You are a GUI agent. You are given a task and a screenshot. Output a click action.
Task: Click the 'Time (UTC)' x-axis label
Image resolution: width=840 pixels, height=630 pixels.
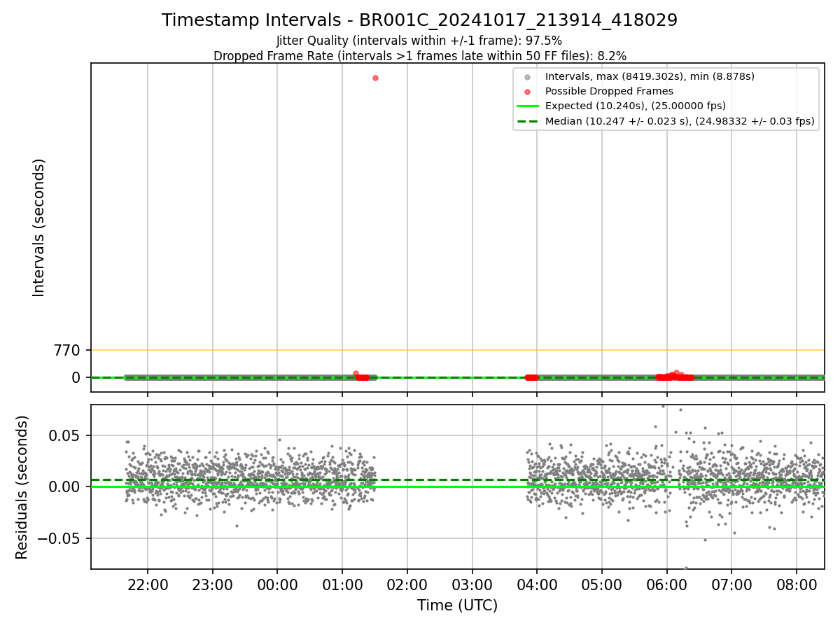coord(457,605)
